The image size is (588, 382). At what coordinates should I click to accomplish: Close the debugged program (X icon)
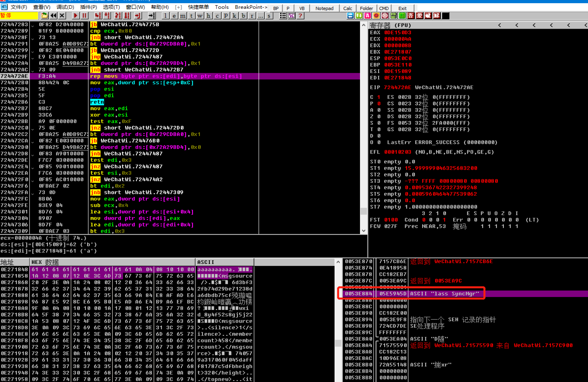[x=62, y=15]
